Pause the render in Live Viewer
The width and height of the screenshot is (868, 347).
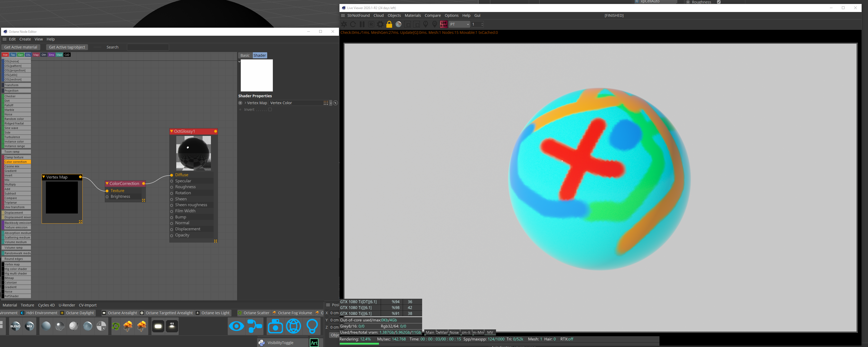point(362,24)
